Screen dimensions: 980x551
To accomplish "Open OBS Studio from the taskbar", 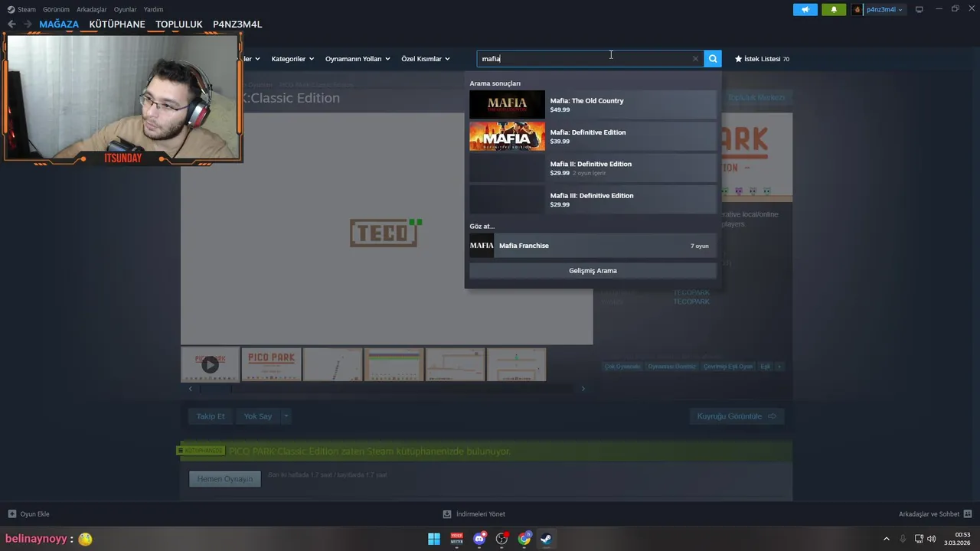I will (501, 539).
